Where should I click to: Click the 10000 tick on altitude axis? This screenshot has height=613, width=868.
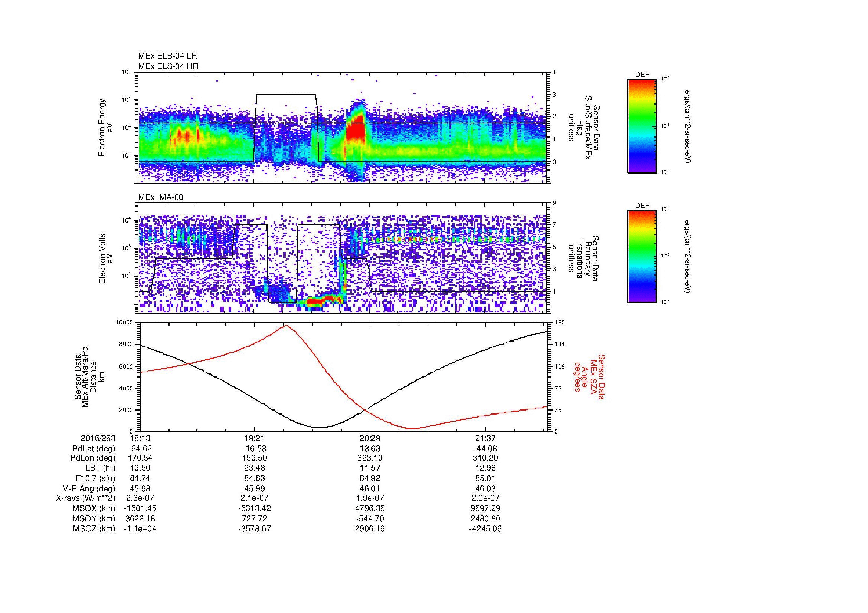coord(125,323)
